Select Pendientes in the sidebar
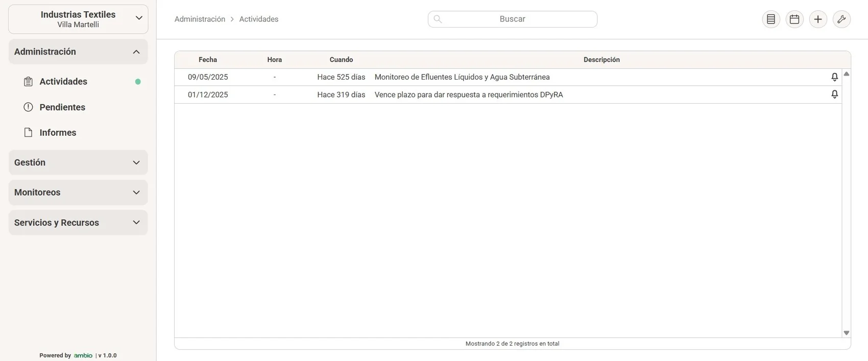The width and height of the screenshot is (868, 361). pyautogui.click(x=62, y=107)
